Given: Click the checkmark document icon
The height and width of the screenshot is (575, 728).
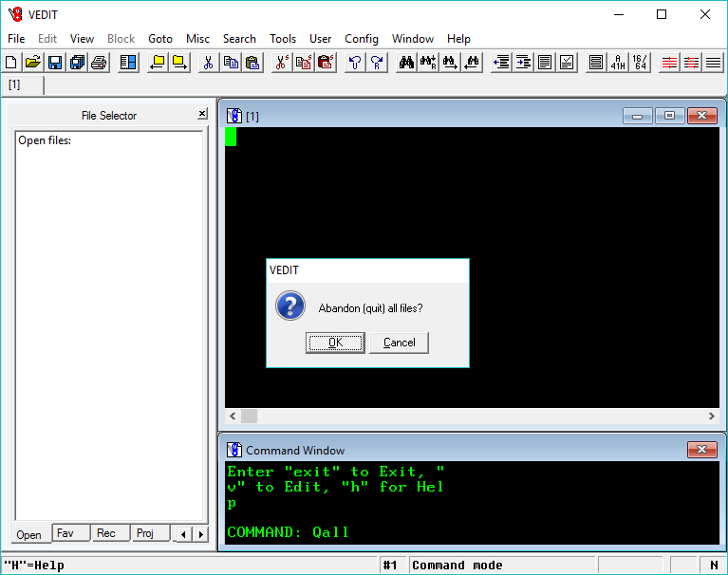Looking at the screenshot, I should (x=567, y=63).
